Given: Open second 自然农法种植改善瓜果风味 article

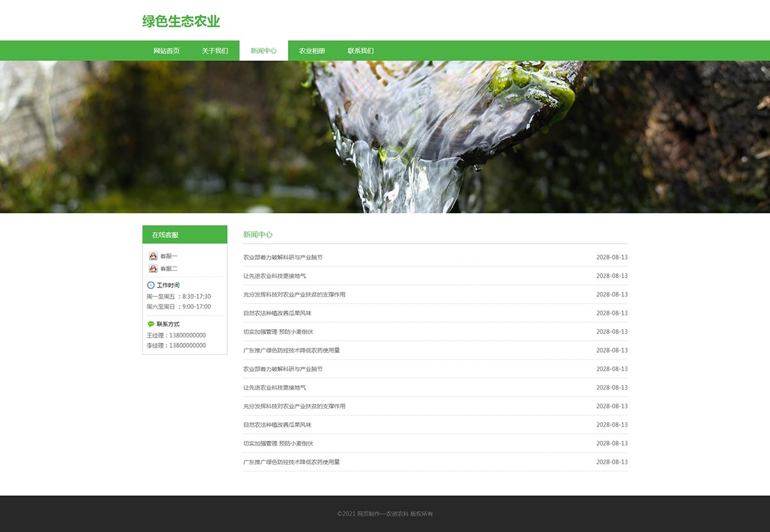Looking at the screenshot, I should tap(277, 425).
